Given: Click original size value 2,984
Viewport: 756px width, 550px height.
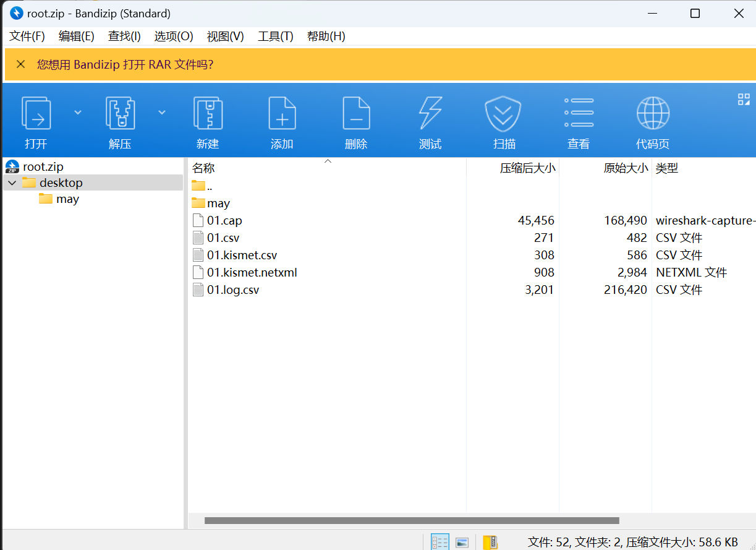Looking at the screenshot, I should click(x=631, y=272).
